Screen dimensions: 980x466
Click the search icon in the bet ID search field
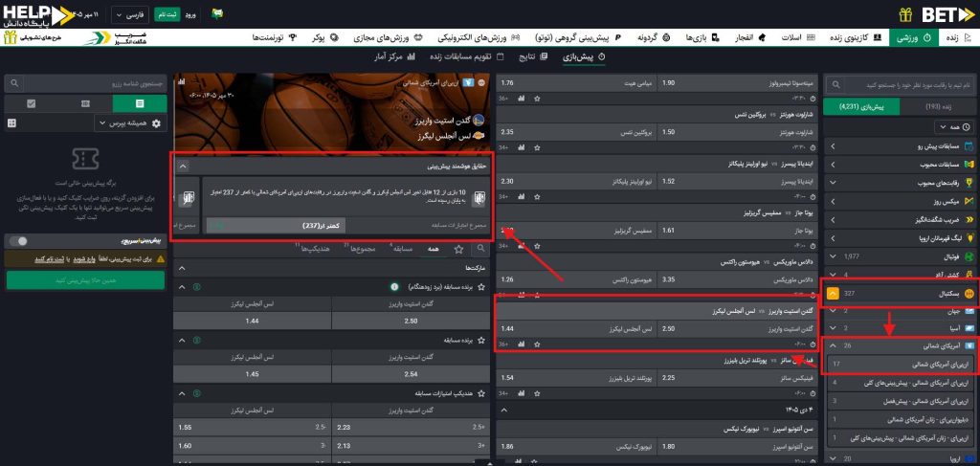(14, 83)
